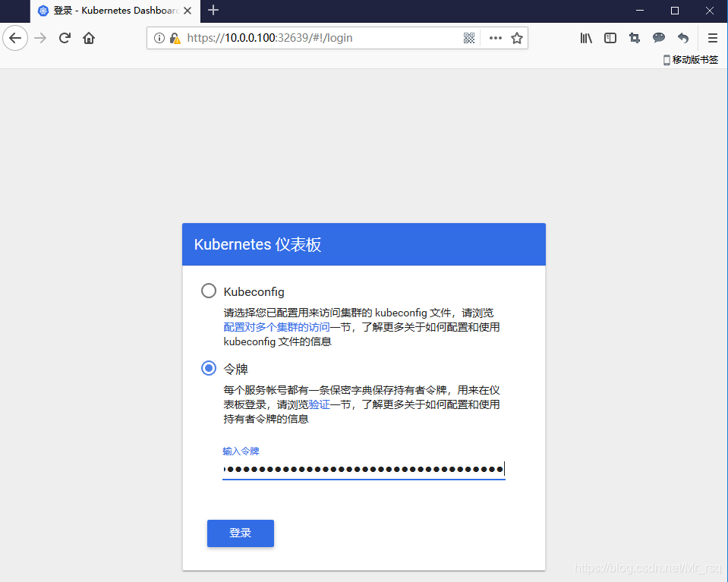Viewport: 728px width, 582px height.
Task: Click the 登录 login button
Action: (240, 533)
